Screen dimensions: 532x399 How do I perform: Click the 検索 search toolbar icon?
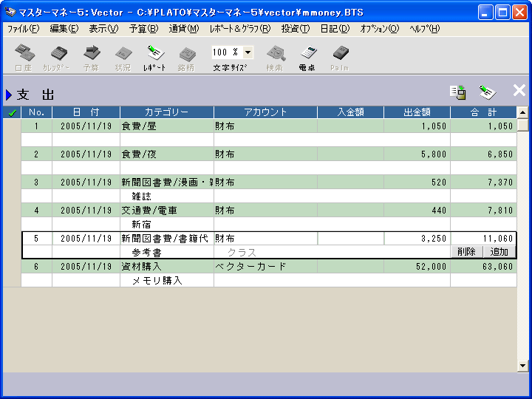coord(274,57)
